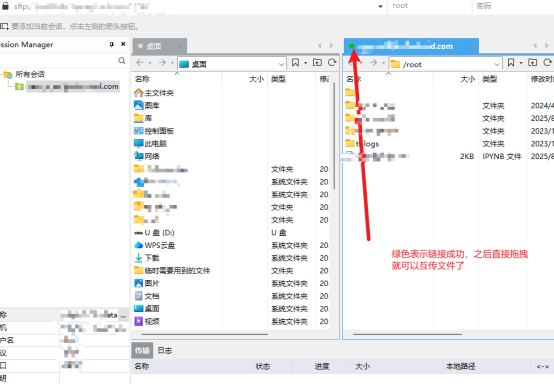Expand the /root path combo box
554x385 pixels.
pos(496,64)
